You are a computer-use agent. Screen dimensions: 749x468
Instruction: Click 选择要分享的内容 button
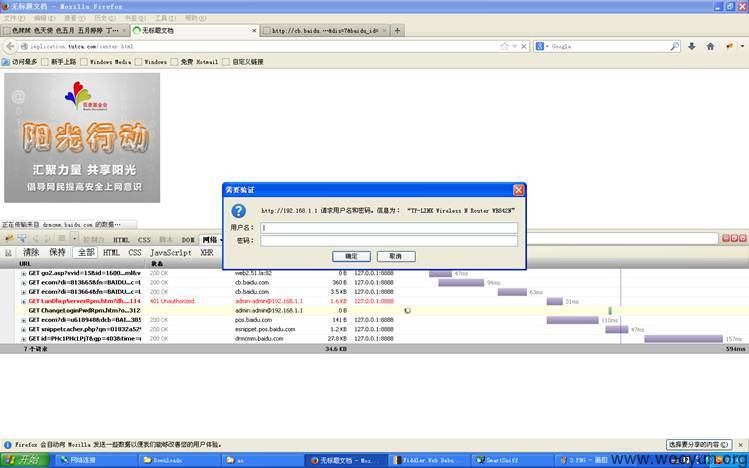699,445
